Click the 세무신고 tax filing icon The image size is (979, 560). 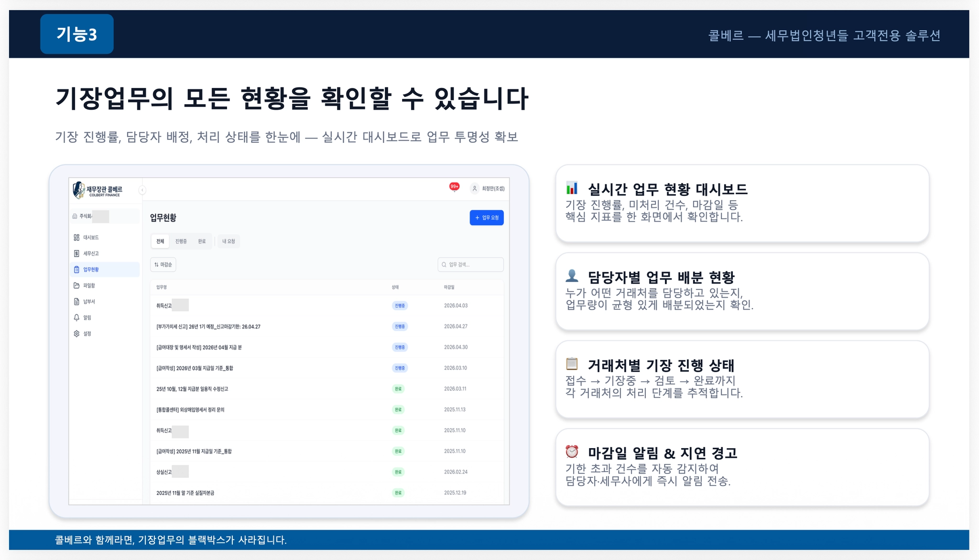click(x=76, y=253)
